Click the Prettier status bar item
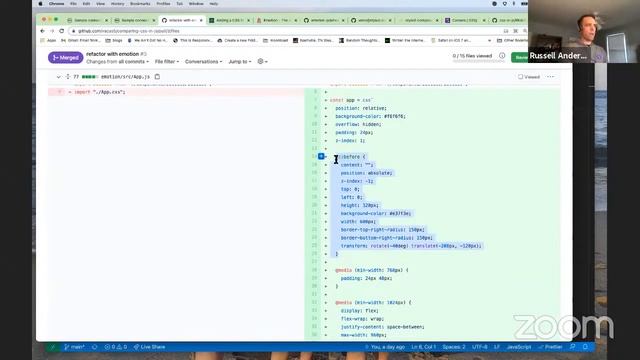This screenshot has height=360, width=640. [x=550, y=347]
